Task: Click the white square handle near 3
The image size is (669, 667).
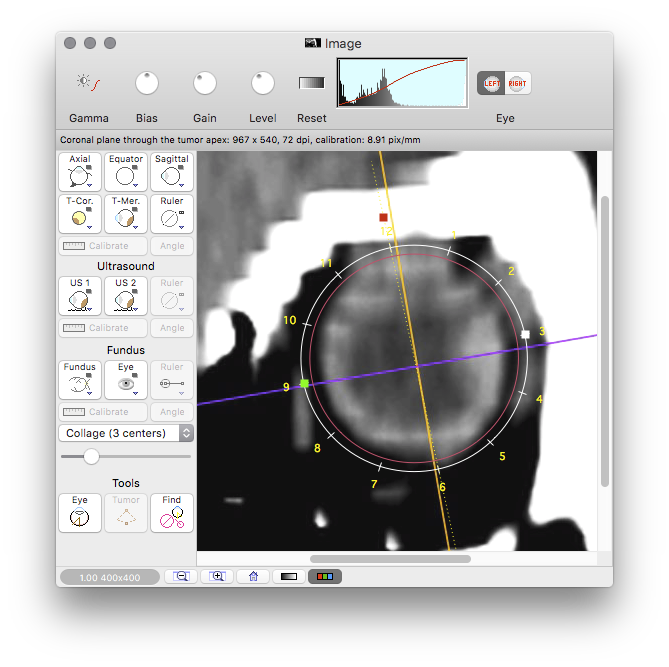Action: tap(526, 335)
